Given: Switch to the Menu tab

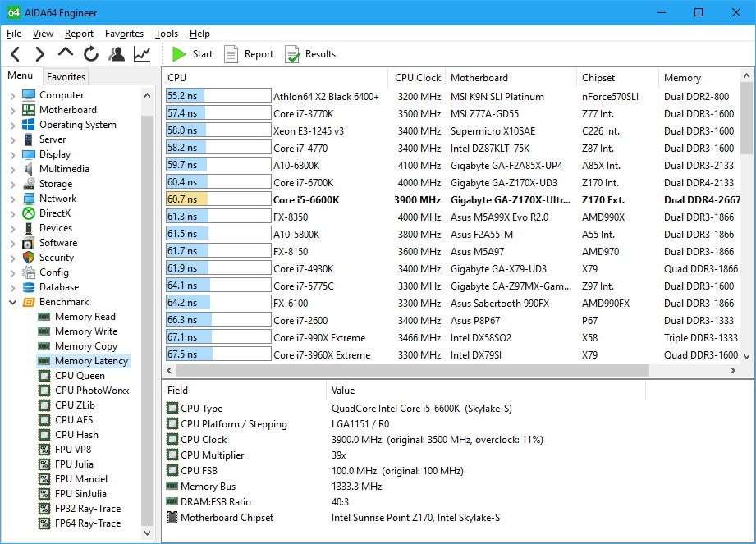Looking at the screenshot, I should click(21, 75).
